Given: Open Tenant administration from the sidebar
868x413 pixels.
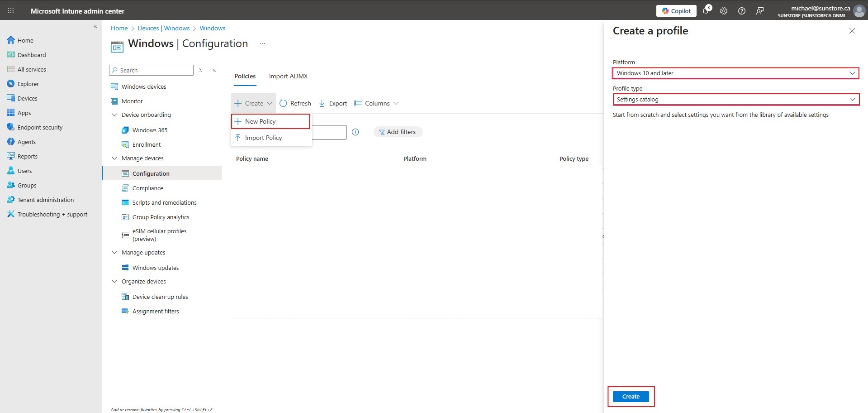Looking at the screenshot, I should 45,199.
